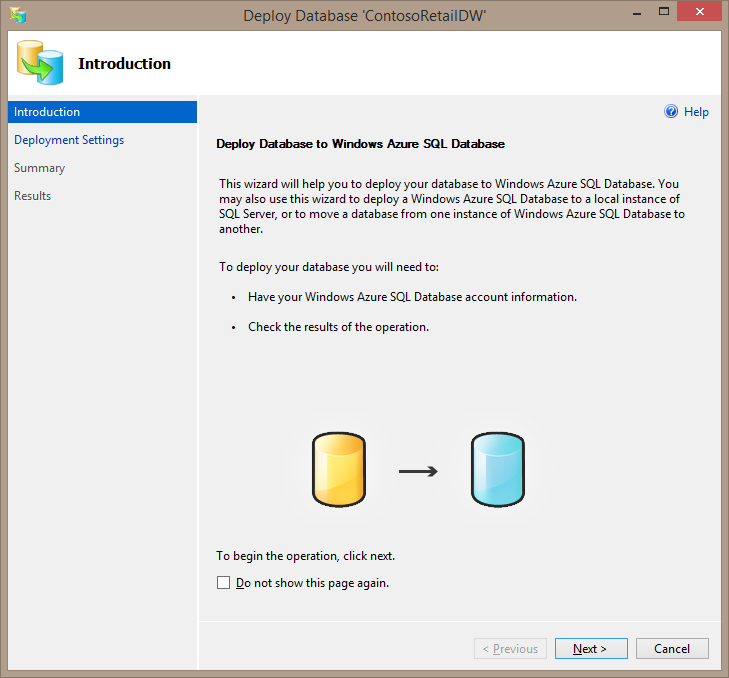This screenshot has width=729, height=678.
Task: Click the window title 'Deploy Database ContosoRetailDW'
Action: [x=364, y=16]
